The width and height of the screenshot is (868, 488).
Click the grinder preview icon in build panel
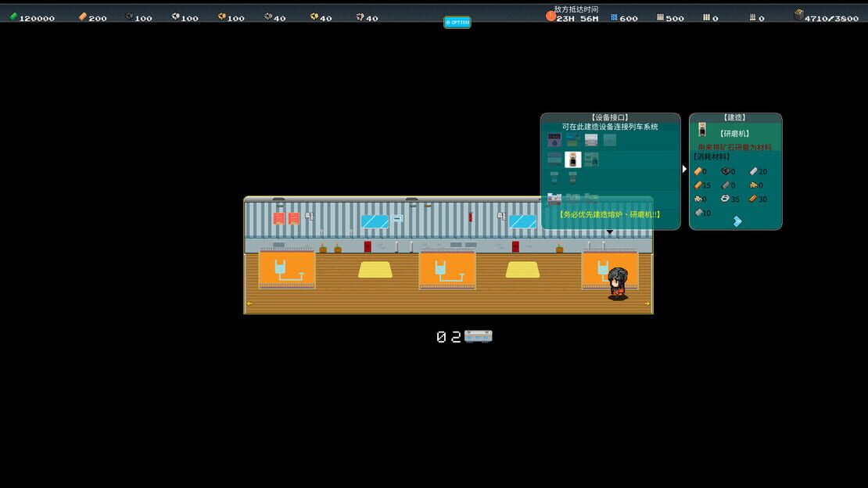click(x=702, y=130)
